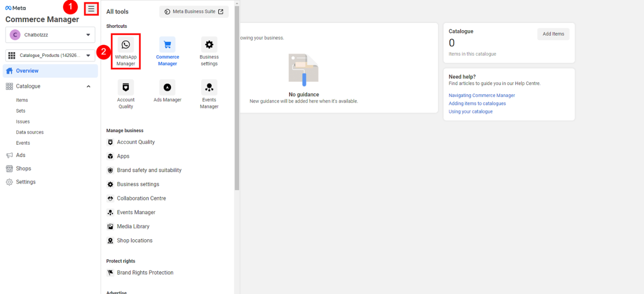Select Account Quality under Manage business
This screenshot has height=294, width=644.
click(136, 142)
